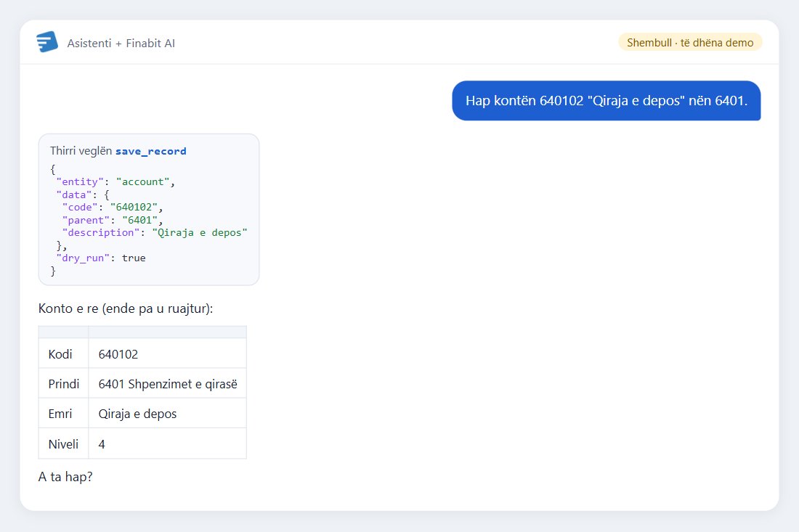Select the Qiraja e depos table cell
This screenshot has width=799, height=532.
point(168,414)
